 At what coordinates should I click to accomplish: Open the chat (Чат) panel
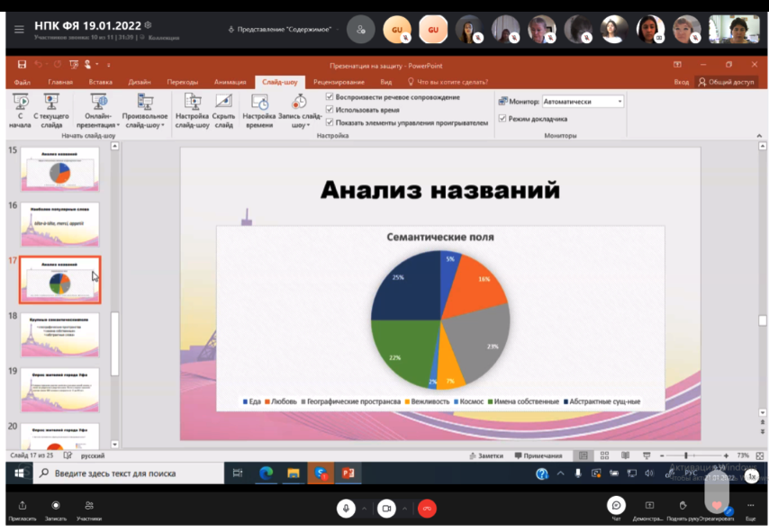coord(616,506)
